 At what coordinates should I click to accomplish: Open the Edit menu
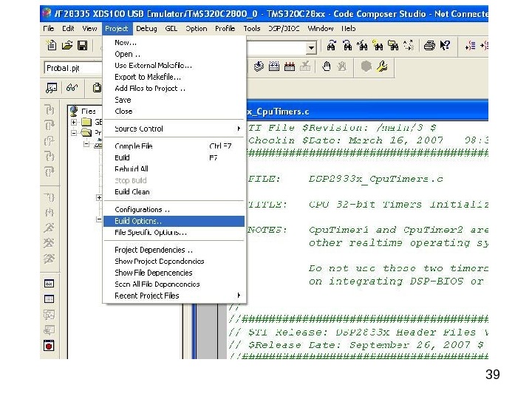click(x=68, y=29)
